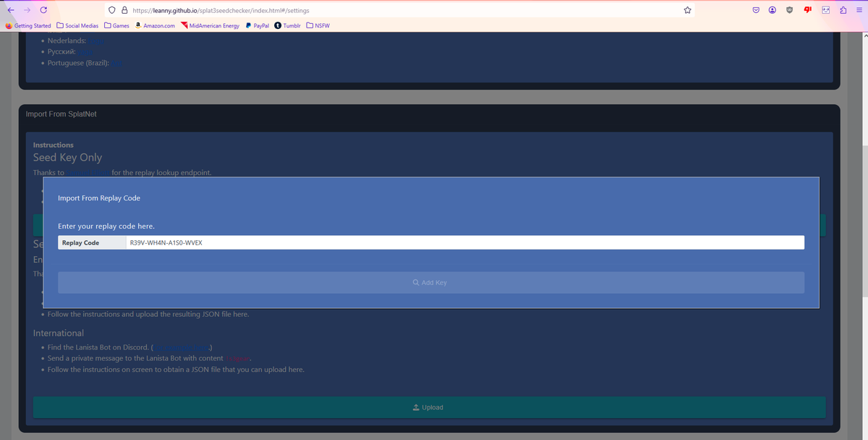Screen dimensions: 868x440
Task: Click into the Replay Code text field
Action: coord(464,242)
